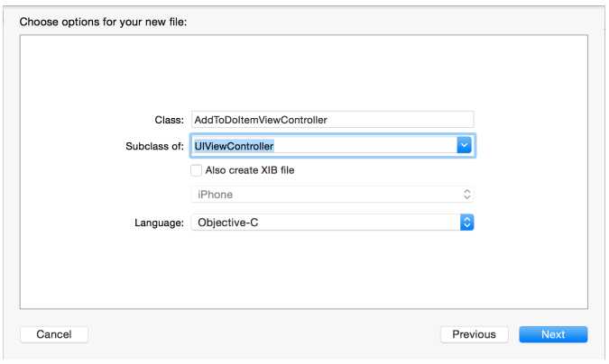Open the Subclass of dropdown arrow

[465, 145]
